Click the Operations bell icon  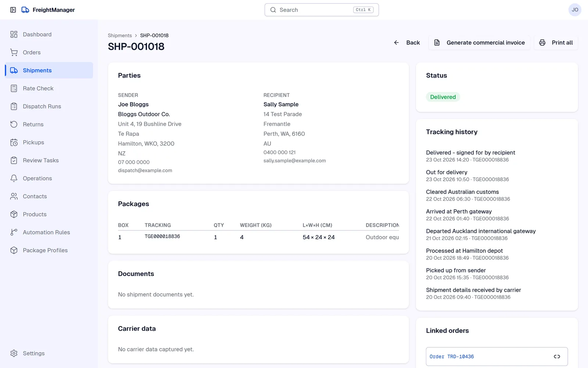click(14, 178)
